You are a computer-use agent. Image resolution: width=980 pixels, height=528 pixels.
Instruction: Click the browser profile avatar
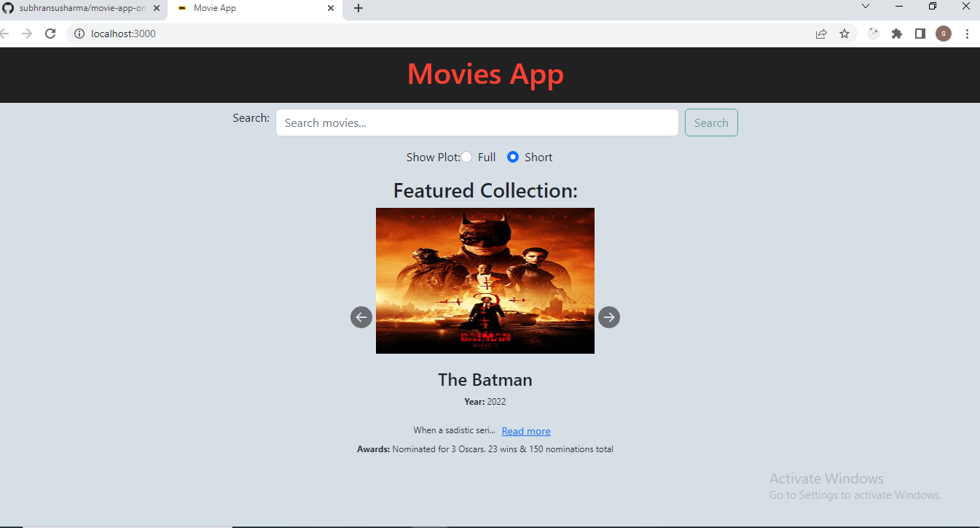pyautogui.click(x=943, y=34)
